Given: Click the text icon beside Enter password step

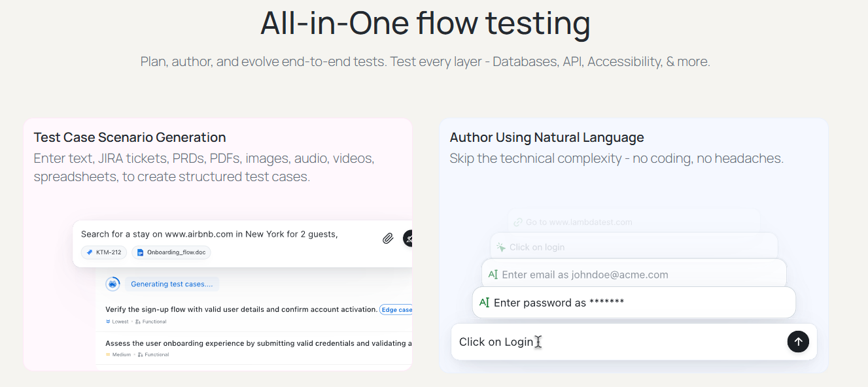Looking at the screenshot, I should [485, 303].
